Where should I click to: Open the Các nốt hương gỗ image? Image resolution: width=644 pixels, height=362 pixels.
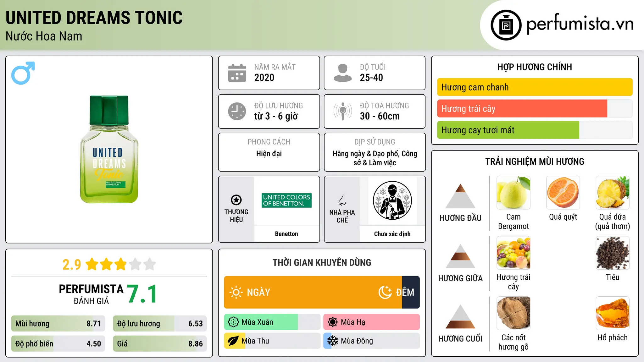click(x=513, y=313)
